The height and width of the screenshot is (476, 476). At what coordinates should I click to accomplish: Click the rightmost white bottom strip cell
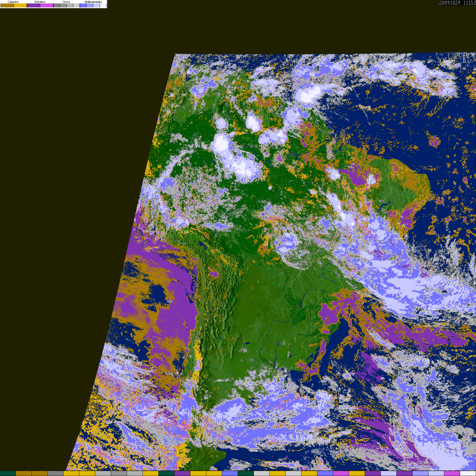(x=468, y=473)
